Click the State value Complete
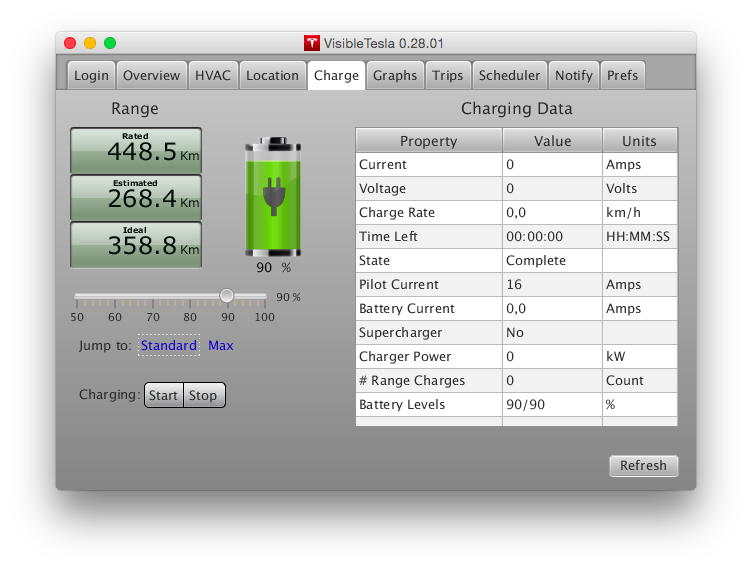Screen dimensions: 752x570 536,260
